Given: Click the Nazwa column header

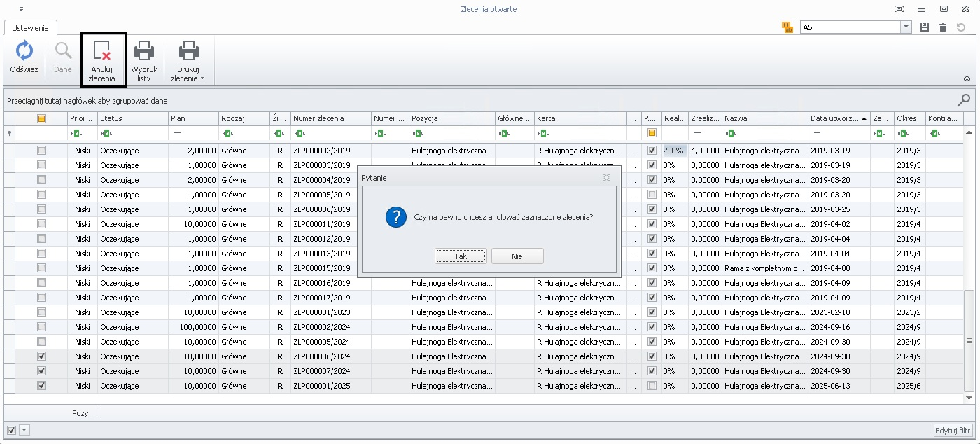Looking at the screenshot, I should pos(766,118).
